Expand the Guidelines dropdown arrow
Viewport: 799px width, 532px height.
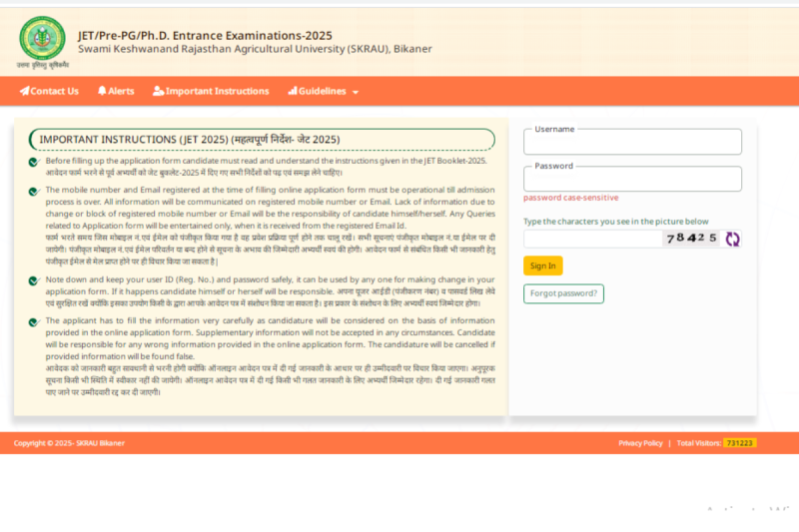coord(356,92)
